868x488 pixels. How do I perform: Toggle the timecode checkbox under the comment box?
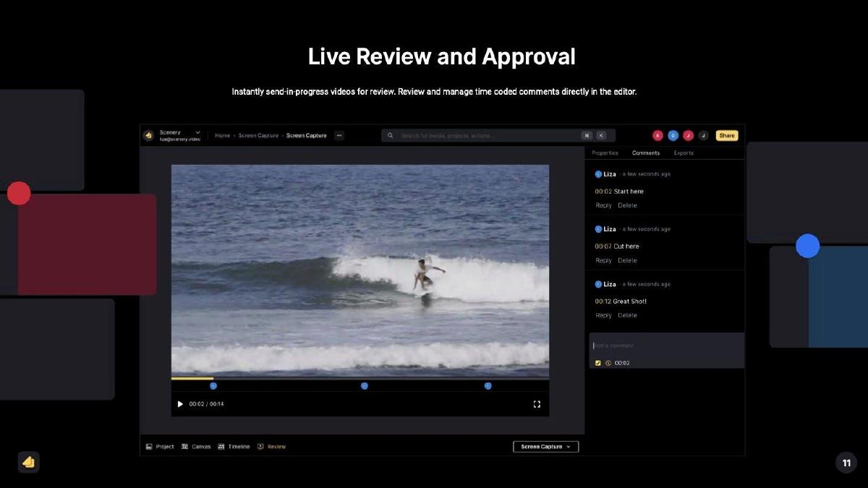(598, 363)
